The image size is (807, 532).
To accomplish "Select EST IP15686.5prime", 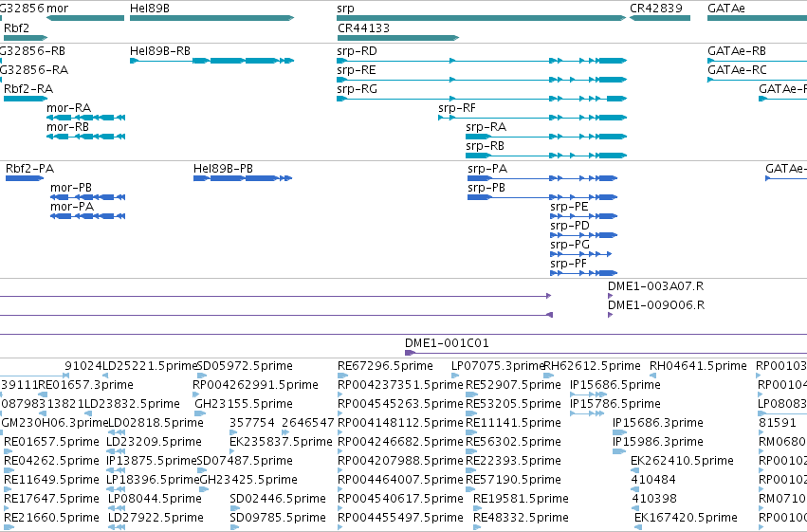I will 615,385.
